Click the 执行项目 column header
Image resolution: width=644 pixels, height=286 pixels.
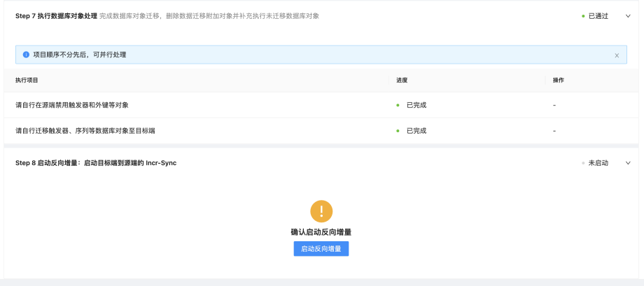point(27,80)
